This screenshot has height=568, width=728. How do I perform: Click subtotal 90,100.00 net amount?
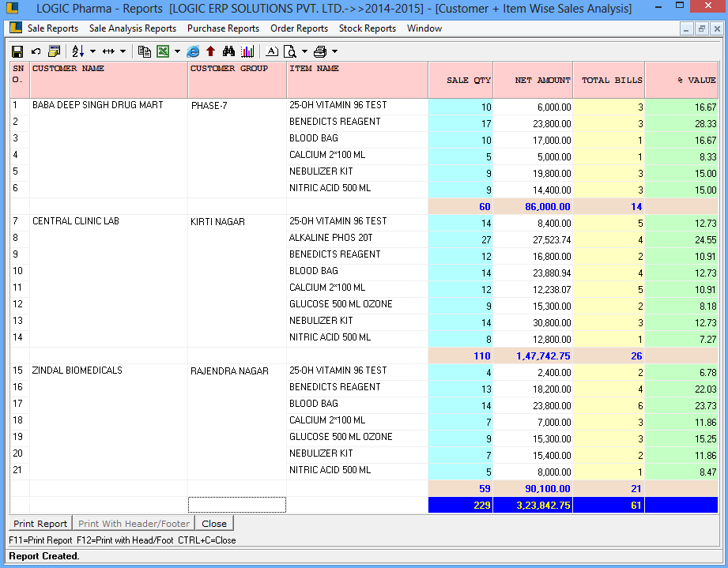pyautogui.click(x=533, y=489)
